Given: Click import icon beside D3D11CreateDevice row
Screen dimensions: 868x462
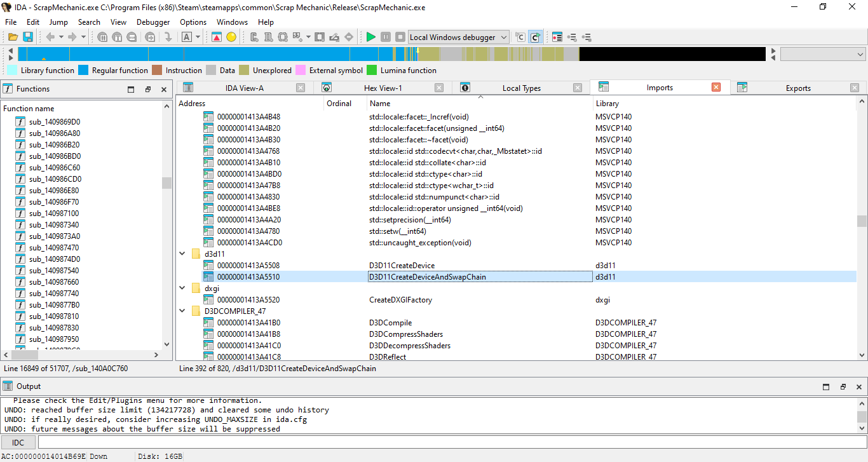Looking at the screenshot, I should click(208, 266).
